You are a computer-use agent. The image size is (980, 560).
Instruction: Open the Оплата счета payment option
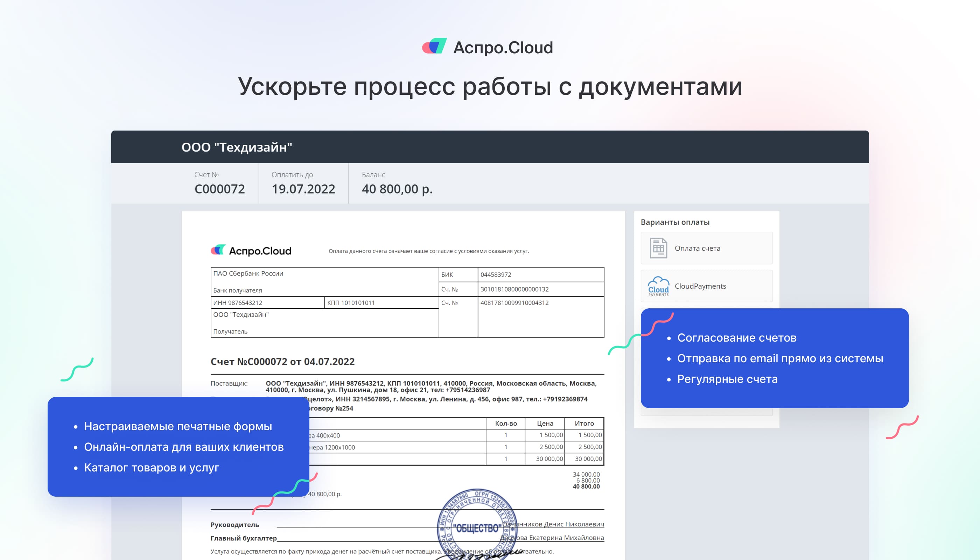click(x=706, y=248)
